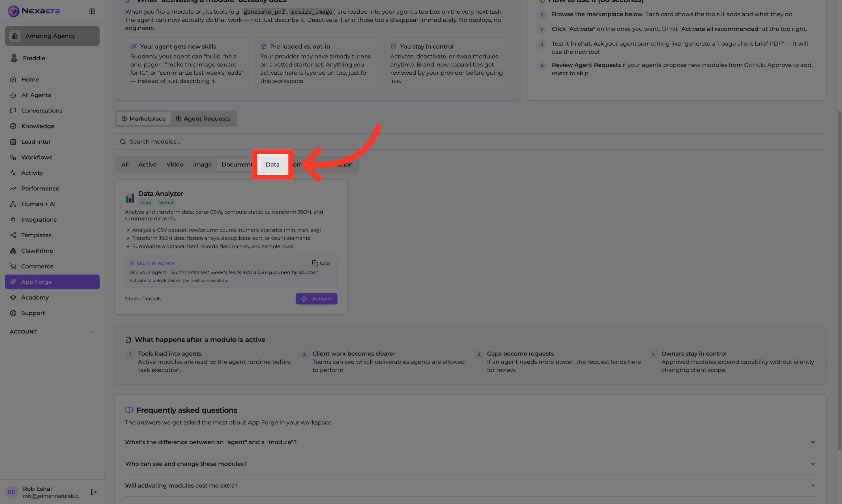Show only Active modules
The width and height of the screenshot is (842, 504).
coord(147,165)
